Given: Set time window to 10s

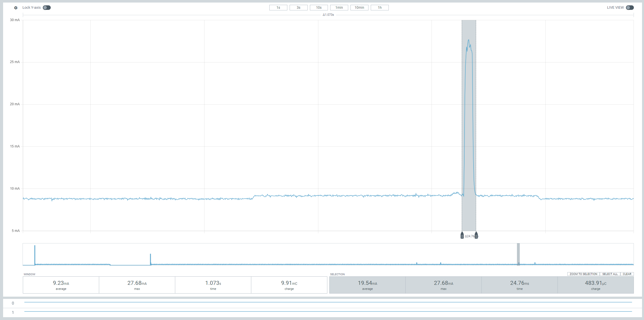Looking at the screenshot, I should (319, 8).
